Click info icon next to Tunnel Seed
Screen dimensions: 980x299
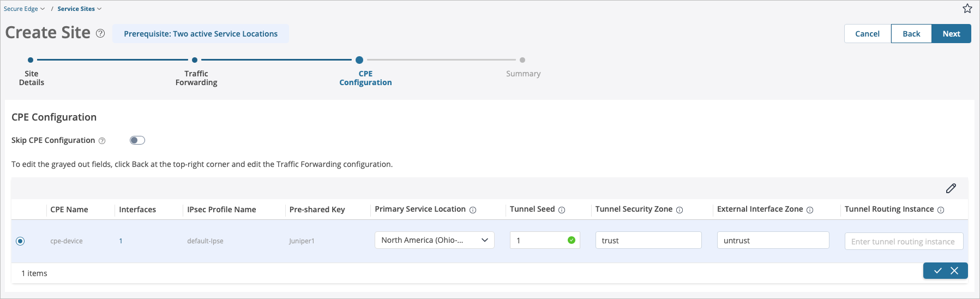pyautogui.click(x=562, y=210)
